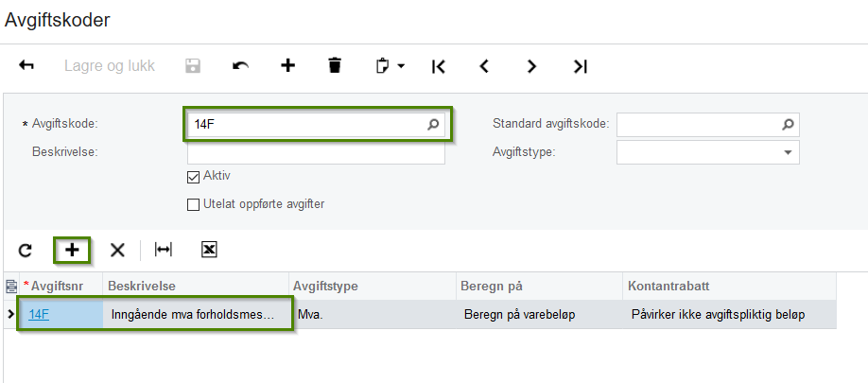Jump to the last record icon
Image resolution: width=868 pixels, height=383 pixels.
tap(581, 66)
